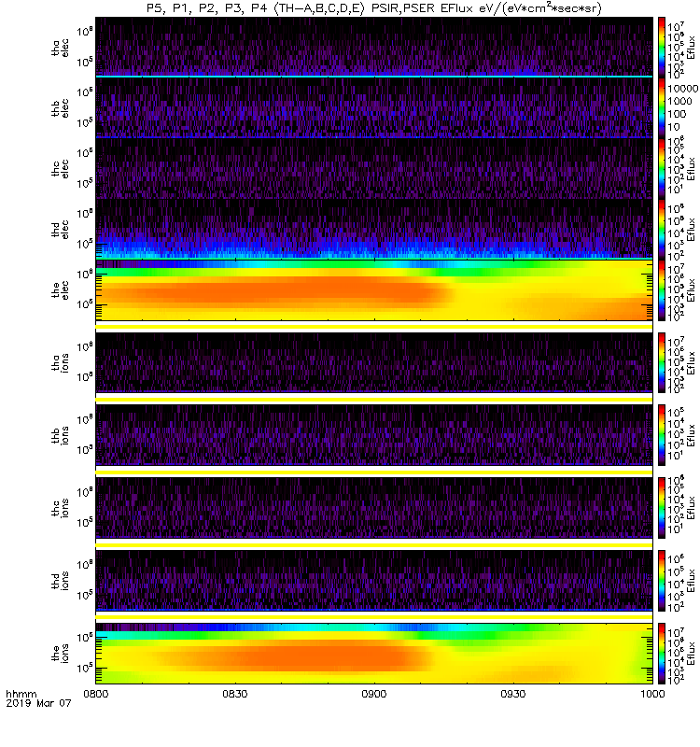Screen dimensions: 700x747
Task: Click the 0830 time axis label
Action: [x=235, y=694]
